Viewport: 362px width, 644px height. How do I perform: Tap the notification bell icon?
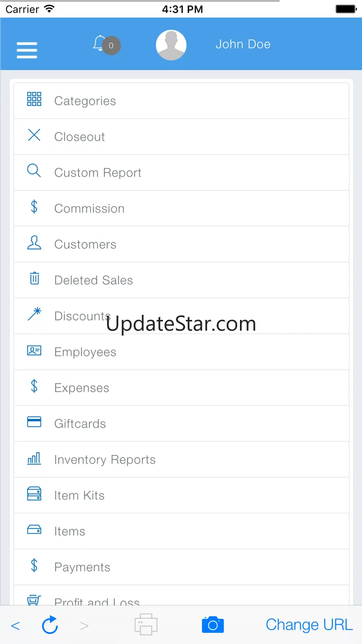(99, 44)
